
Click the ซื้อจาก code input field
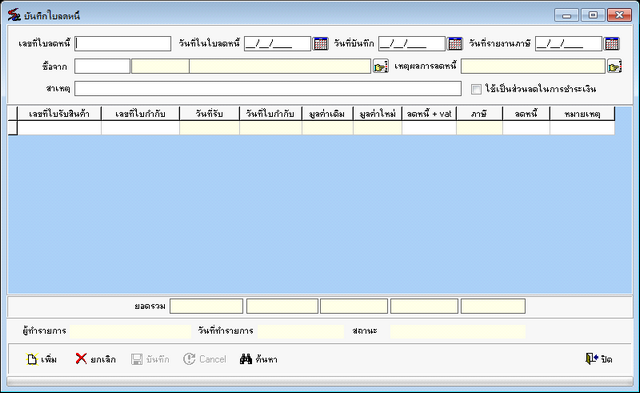coord(102,66)
